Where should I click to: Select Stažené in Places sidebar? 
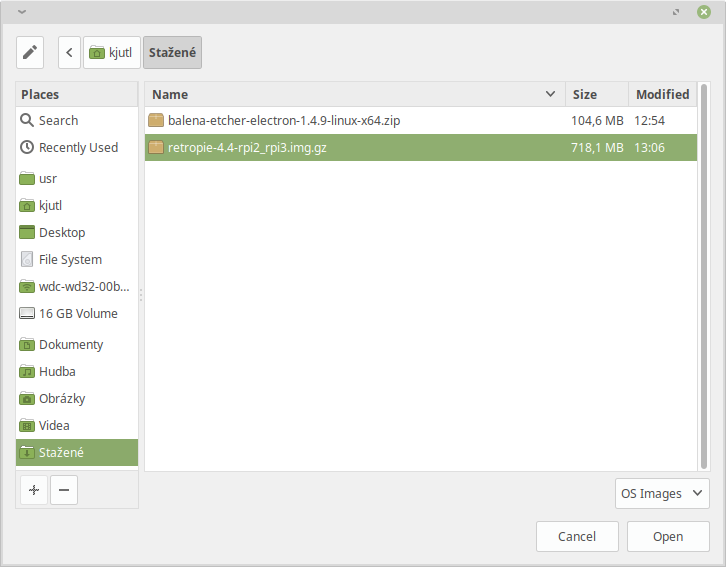pyautogui.click(x=77, y=452)
